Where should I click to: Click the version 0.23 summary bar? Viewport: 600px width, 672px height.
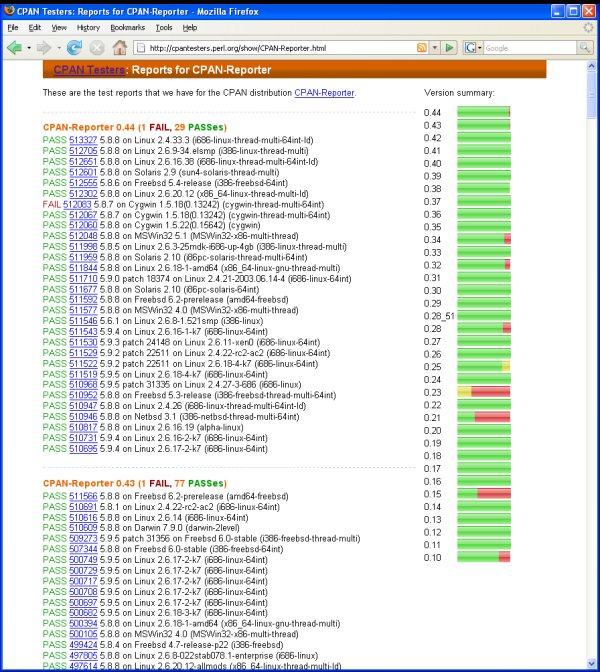pos(484,392)
